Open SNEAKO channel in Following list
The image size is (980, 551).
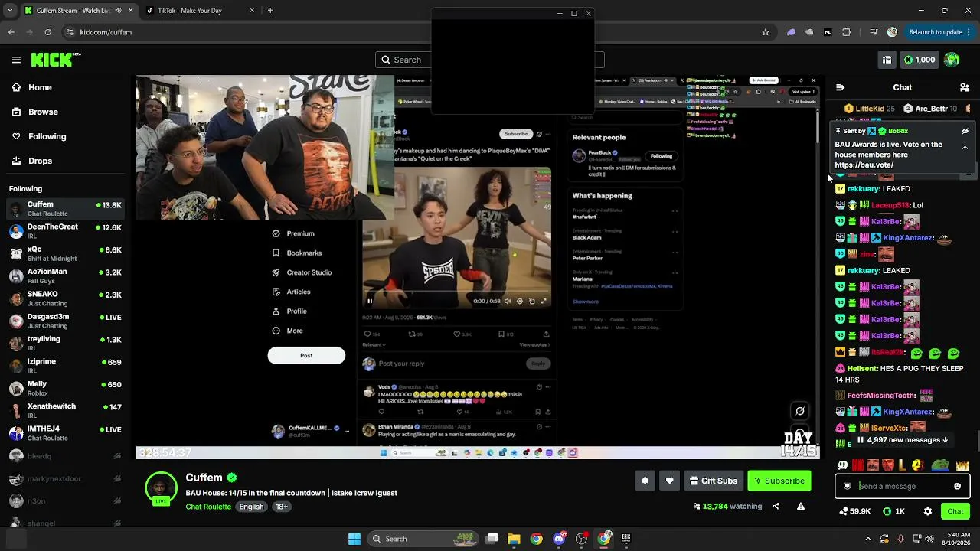click(x=65, y=298)
